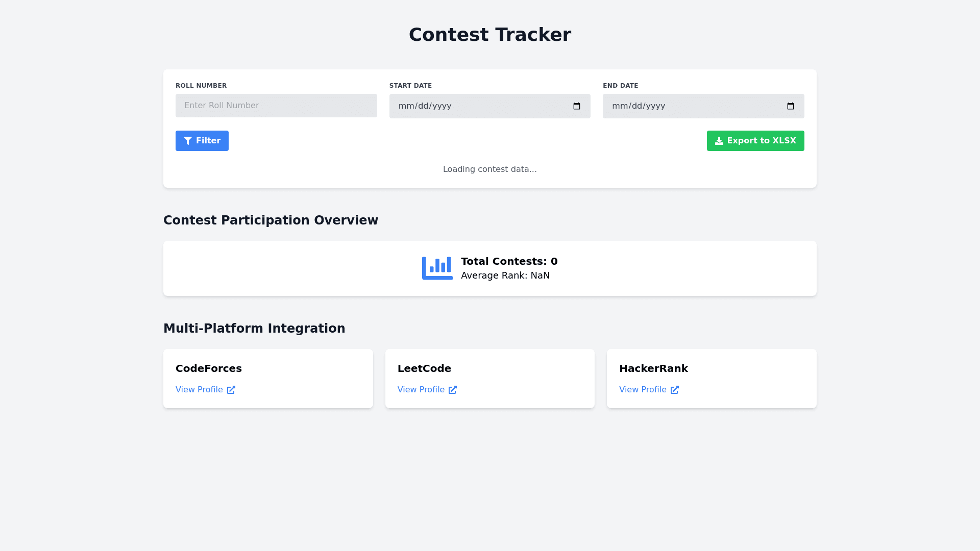Click the download icon on Export to XLSX
The width and height of the screenshot is (980, 551).
click(719, 141)
